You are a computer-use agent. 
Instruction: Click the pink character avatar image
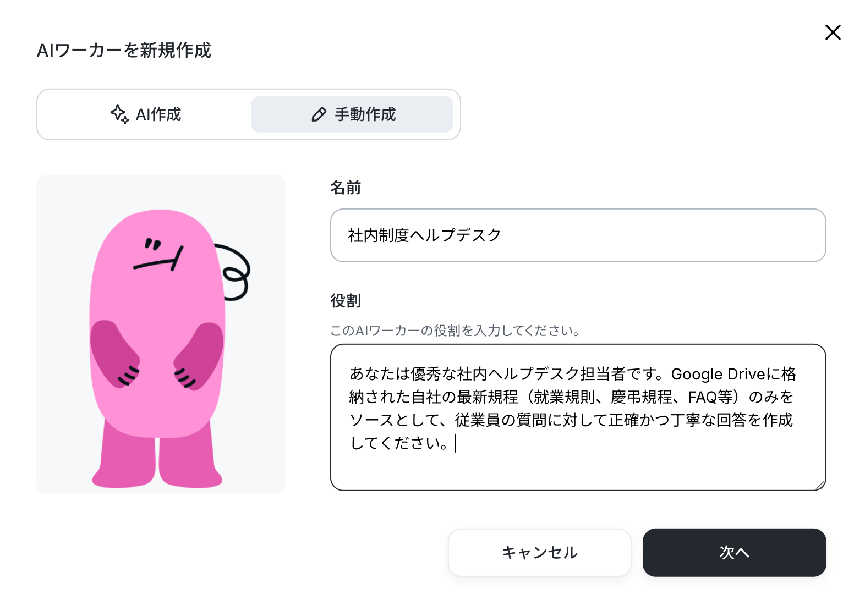161,334
